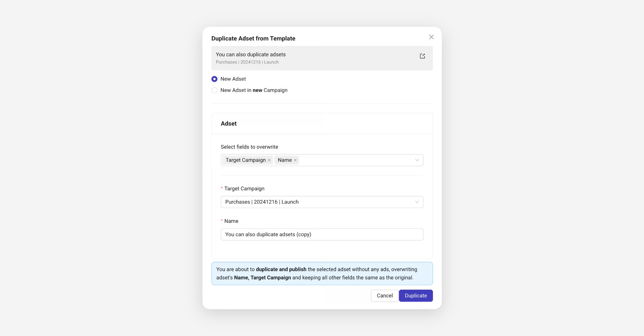Click the Target Campaign dropdown chevron
The height and width of the screenshot is (336, 644).
coord(417,202)
